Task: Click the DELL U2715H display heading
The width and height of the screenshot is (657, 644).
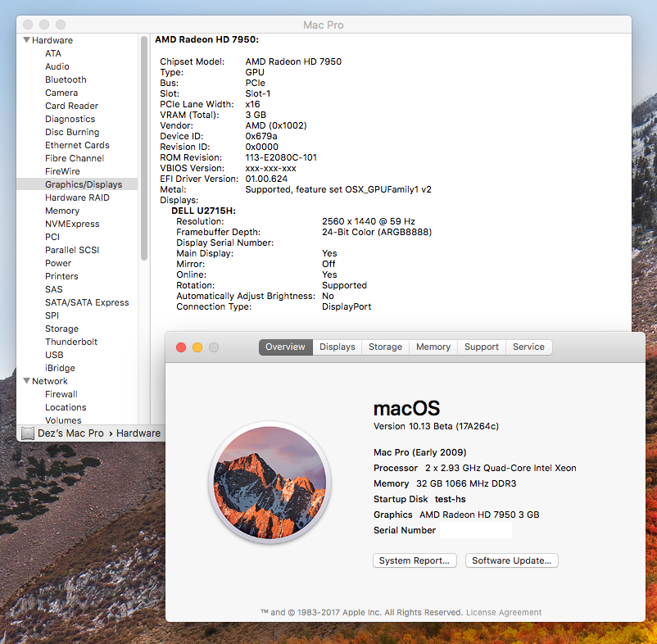Action: (x=204, y=211)
